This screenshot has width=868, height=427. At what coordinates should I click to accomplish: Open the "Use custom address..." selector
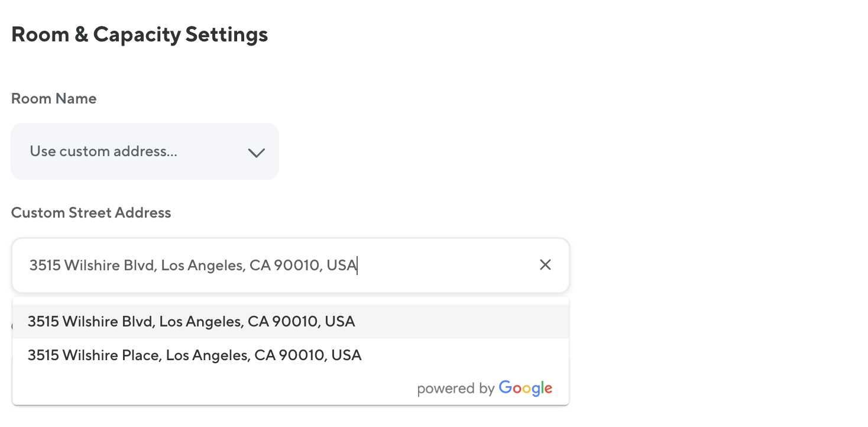pyautogui.click(x=103, y=151)
